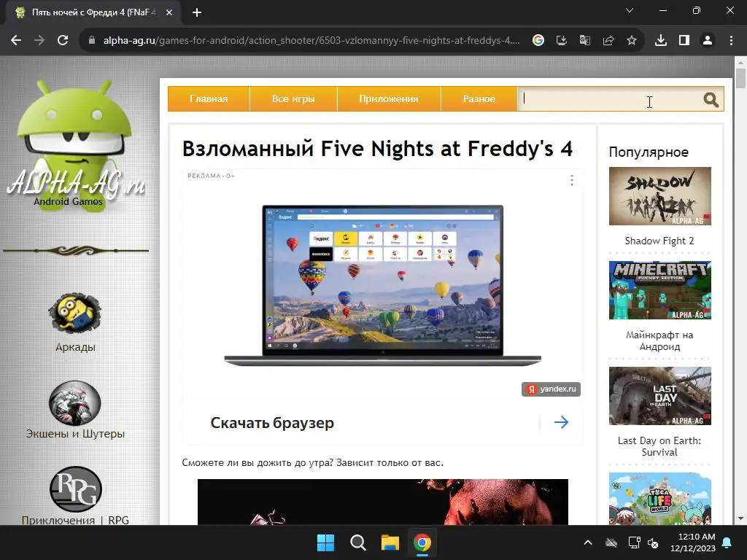Close the Пять ночей с Фредди 4 tab

coord(169,12)
